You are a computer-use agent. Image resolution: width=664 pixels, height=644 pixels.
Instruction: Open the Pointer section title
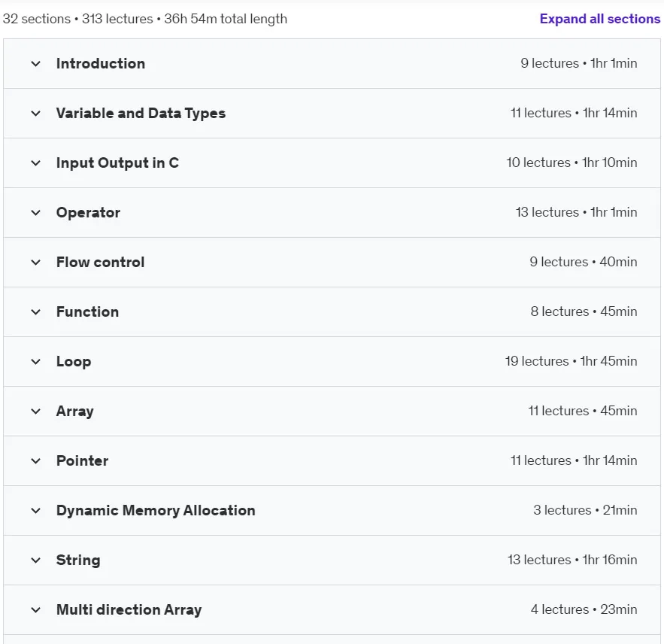(82, 460)
